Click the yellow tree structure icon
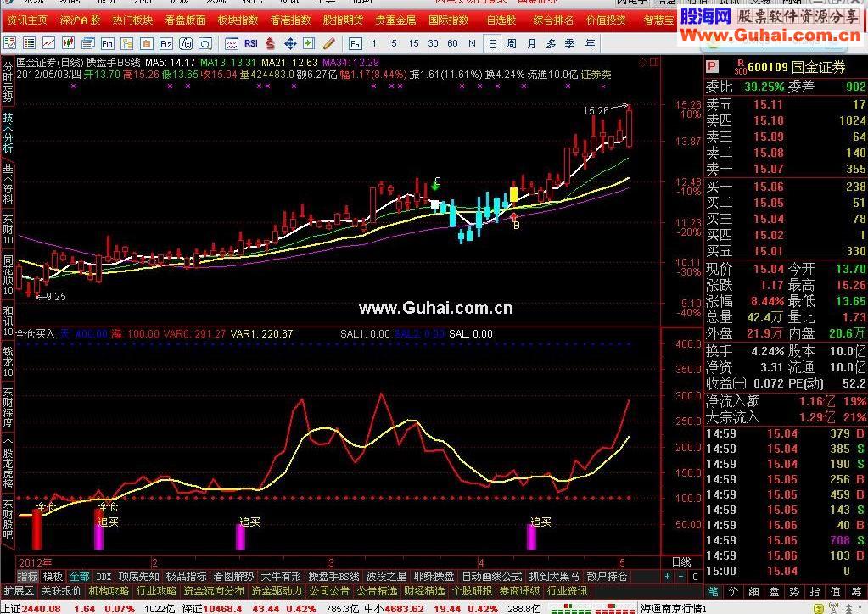This screenshot has width=868, height=614. point(126,43)
